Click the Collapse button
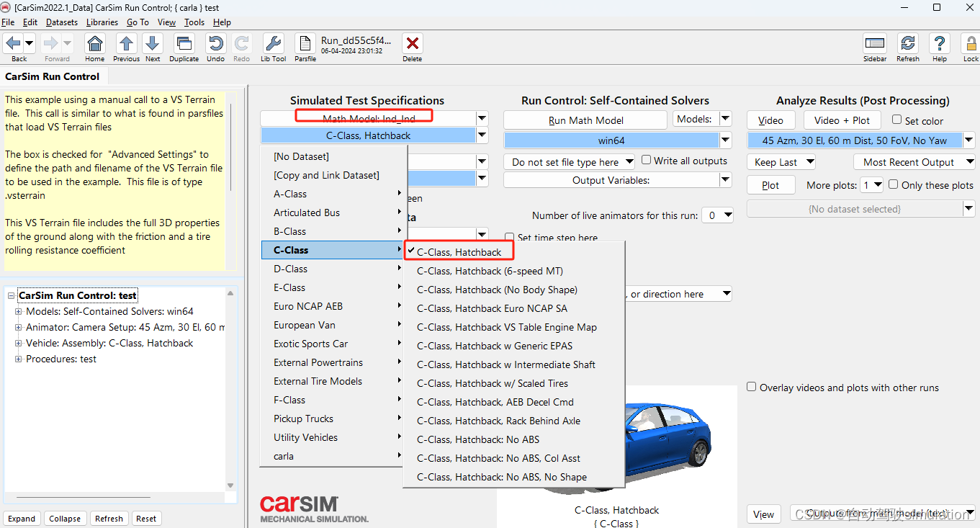This screenshot has width=980, height=528. (65, 519)
